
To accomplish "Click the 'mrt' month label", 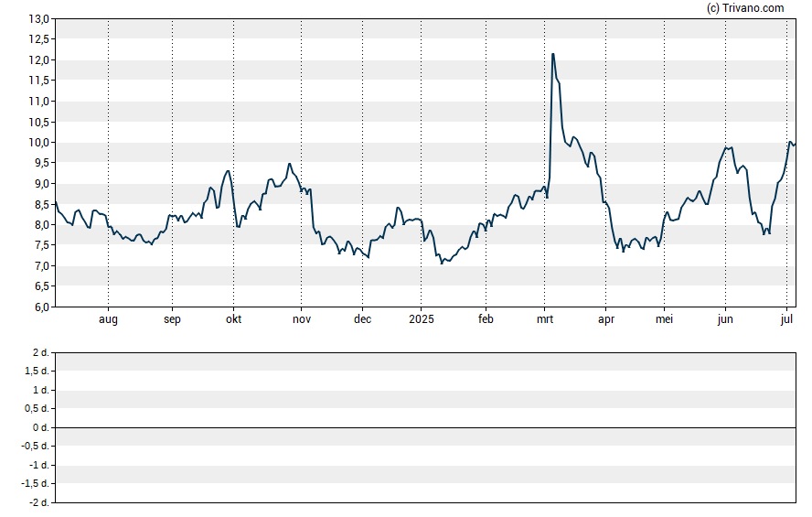I will [545, 319].
